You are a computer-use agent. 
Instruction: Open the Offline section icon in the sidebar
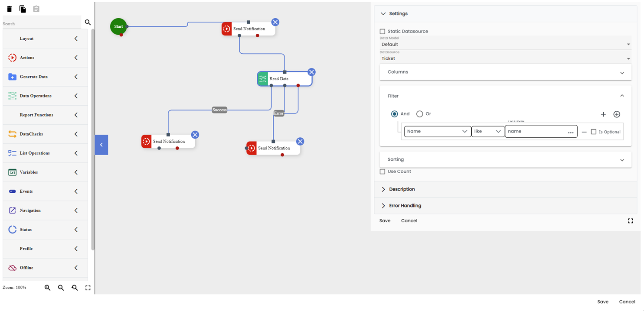(12, 268)
